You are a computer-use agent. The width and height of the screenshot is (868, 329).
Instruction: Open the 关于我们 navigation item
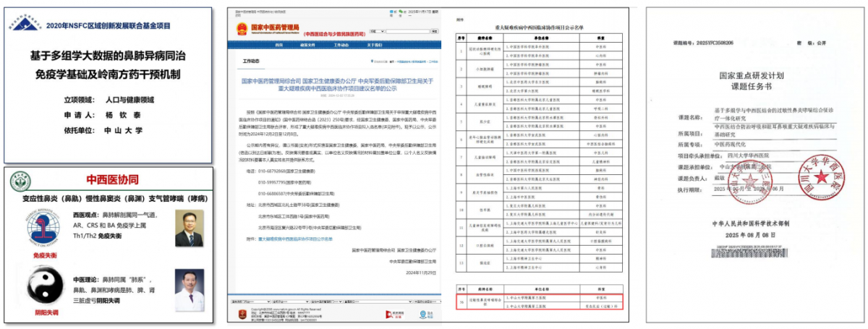[x=375, y=45]
